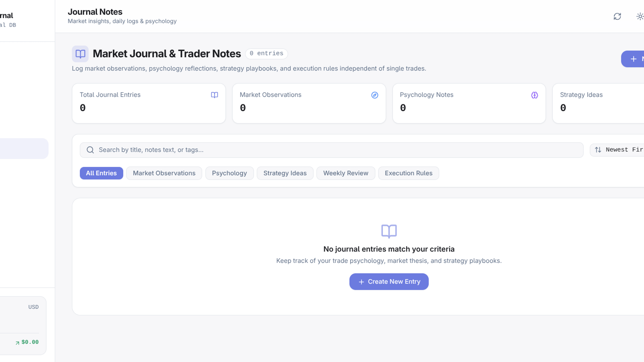The image size is (644, 362).
Task: Switch to Weekly Review filter
Action: [346, 173]
